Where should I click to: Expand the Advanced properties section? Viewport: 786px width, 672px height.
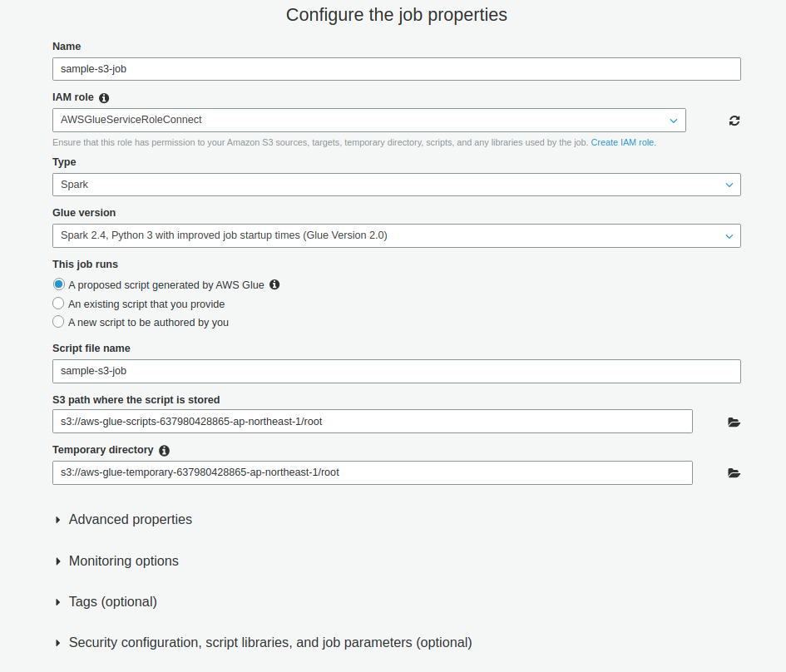(x=130, y=520)
